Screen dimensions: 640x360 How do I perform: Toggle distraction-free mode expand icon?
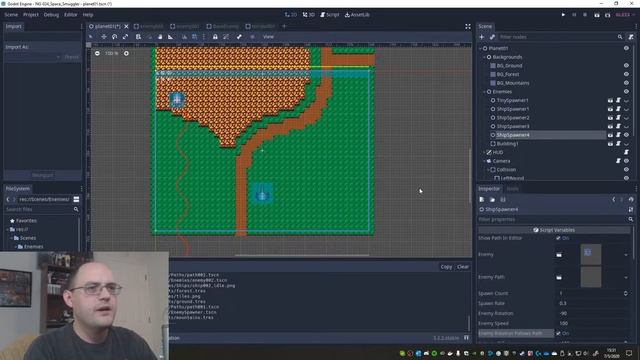(468, 27)
